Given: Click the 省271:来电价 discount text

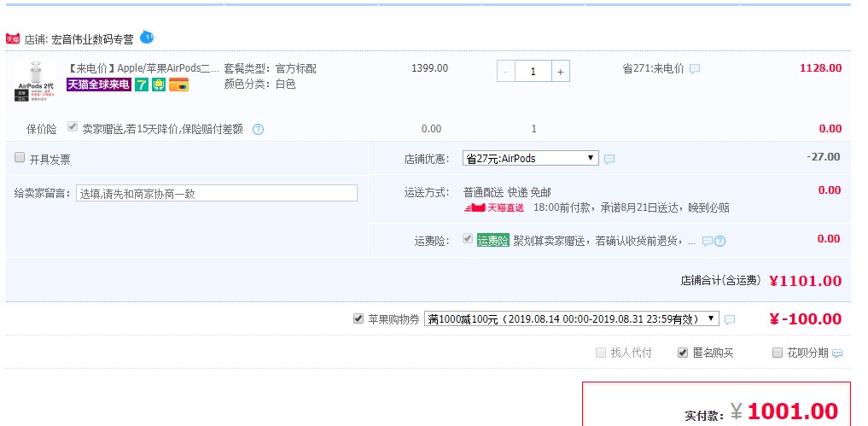Looking at the screenshot, I should click(653, 68).
